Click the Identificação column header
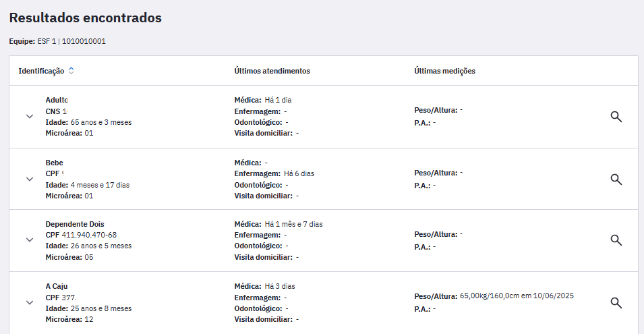 click(41, 71)
